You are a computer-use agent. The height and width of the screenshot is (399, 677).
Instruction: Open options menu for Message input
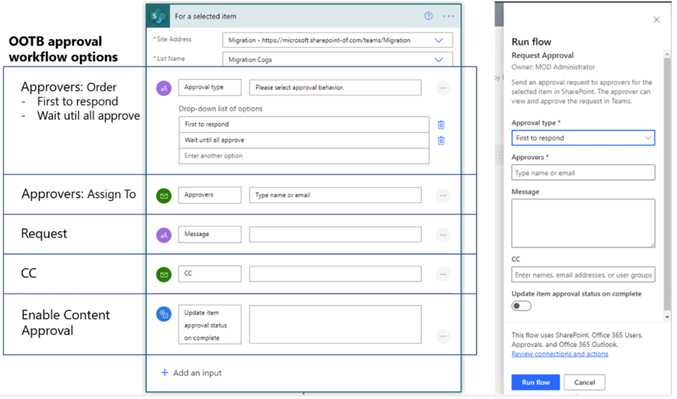click(443, 235)
